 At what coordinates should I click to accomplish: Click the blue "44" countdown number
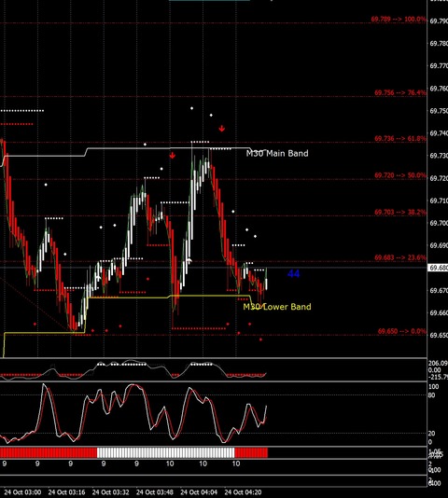(293, 274)
